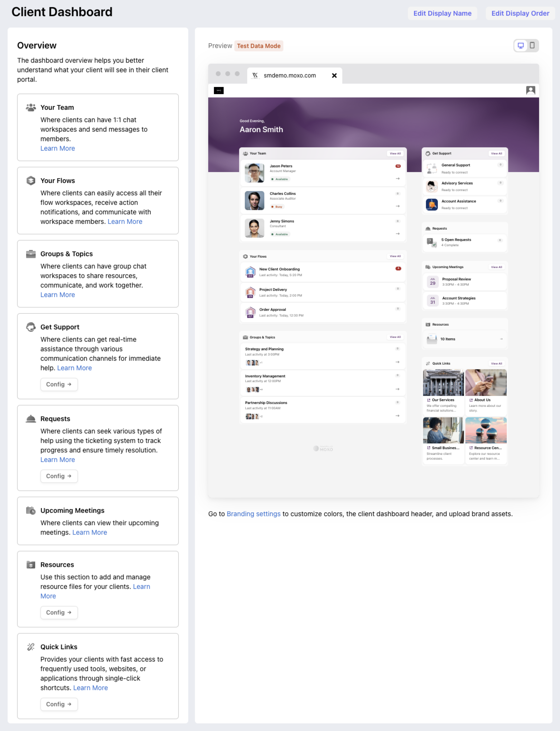Open Resource Center quick link thumbnail
This screenshot has height=731, width=560.
tap(486, 430)
